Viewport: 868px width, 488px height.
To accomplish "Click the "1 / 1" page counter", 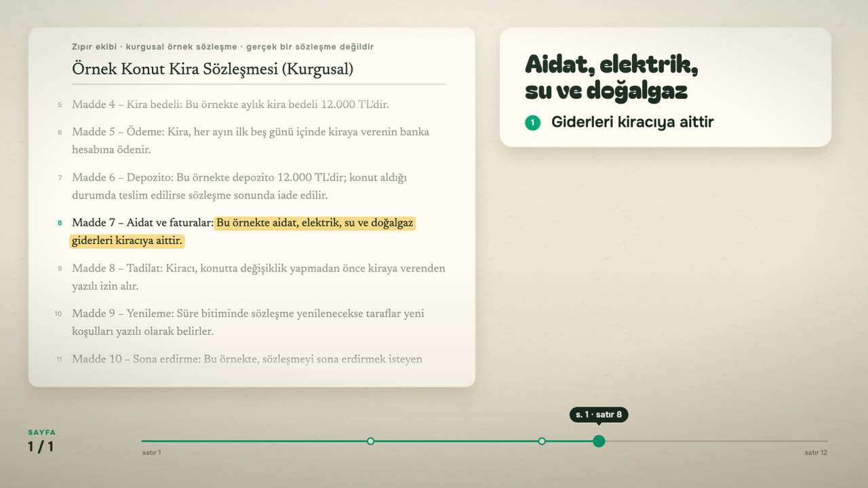I will pyautogui.click(x=41, y=447).
